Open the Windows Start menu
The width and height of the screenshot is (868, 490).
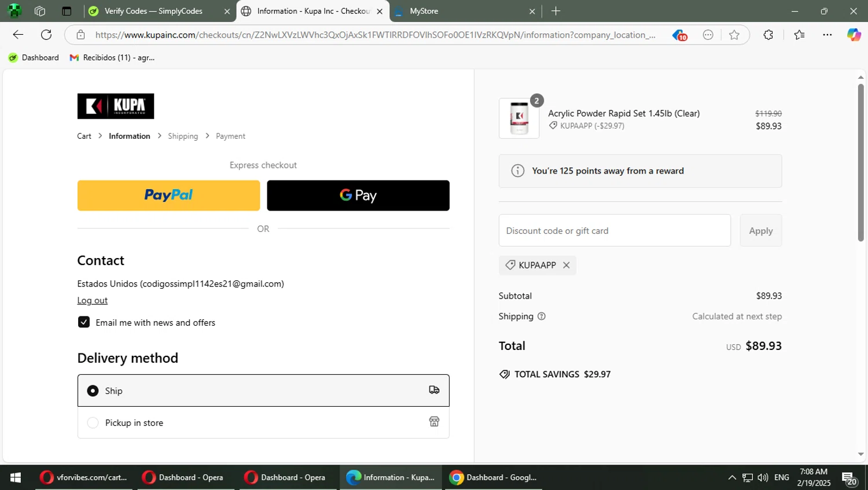click(16, 477)
